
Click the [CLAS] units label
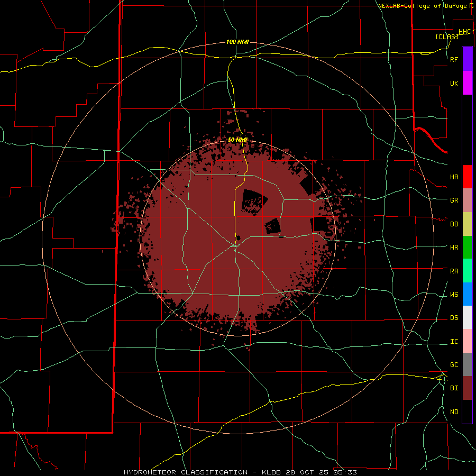[x=447, y=36]
